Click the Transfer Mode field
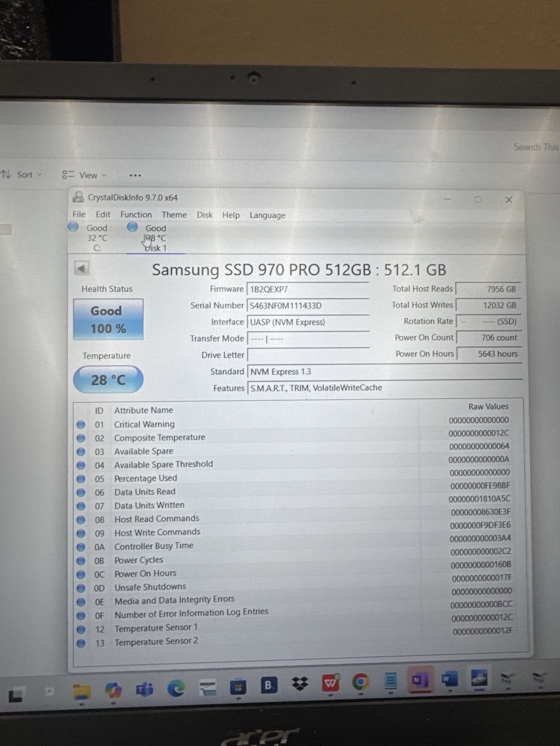 308,339
